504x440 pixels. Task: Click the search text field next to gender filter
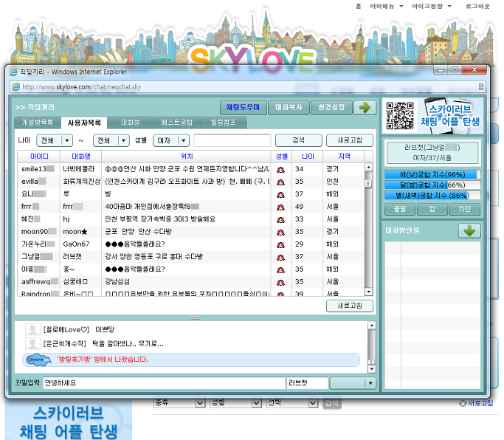pyautogui.click(x=232, y=140)
